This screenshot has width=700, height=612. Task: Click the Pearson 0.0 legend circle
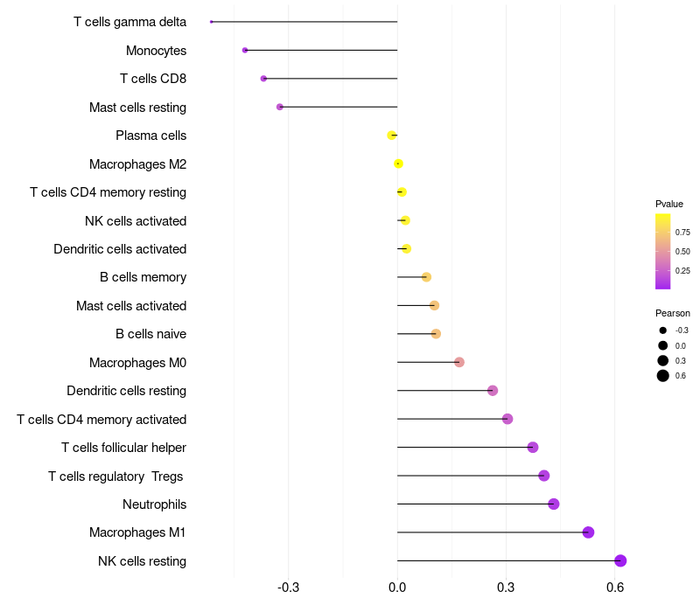coord(663,345)
